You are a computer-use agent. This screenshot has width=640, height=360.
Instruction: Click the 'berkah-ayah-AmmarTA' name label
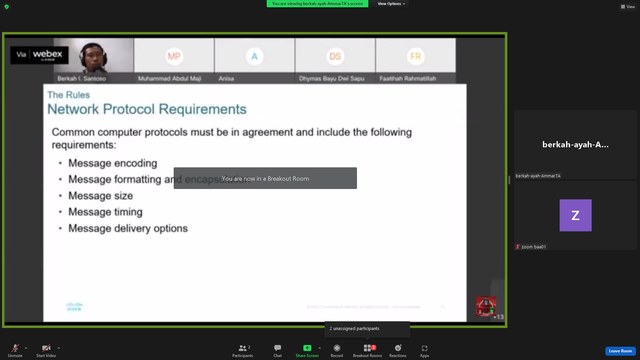click(x=538, y=176)
